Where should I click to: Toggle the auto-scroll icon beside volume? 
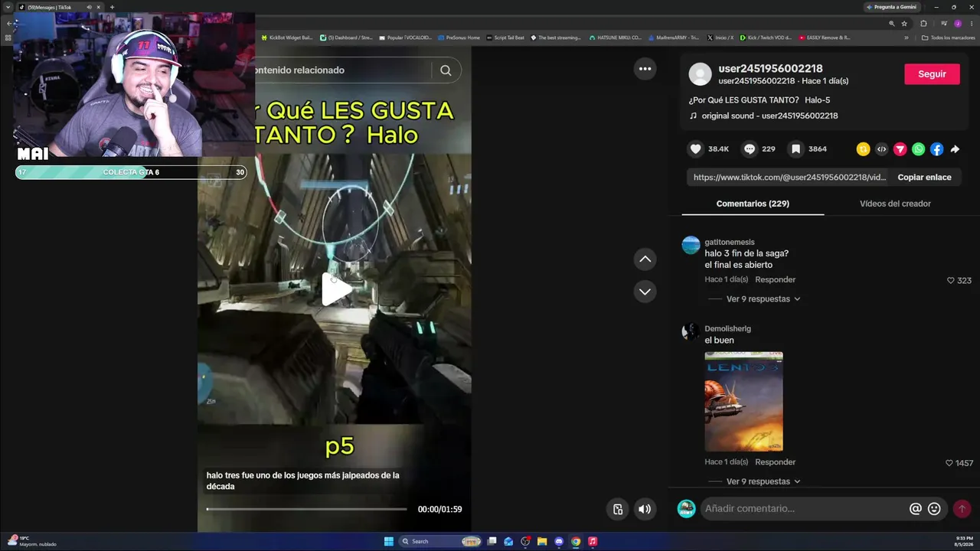618,509
